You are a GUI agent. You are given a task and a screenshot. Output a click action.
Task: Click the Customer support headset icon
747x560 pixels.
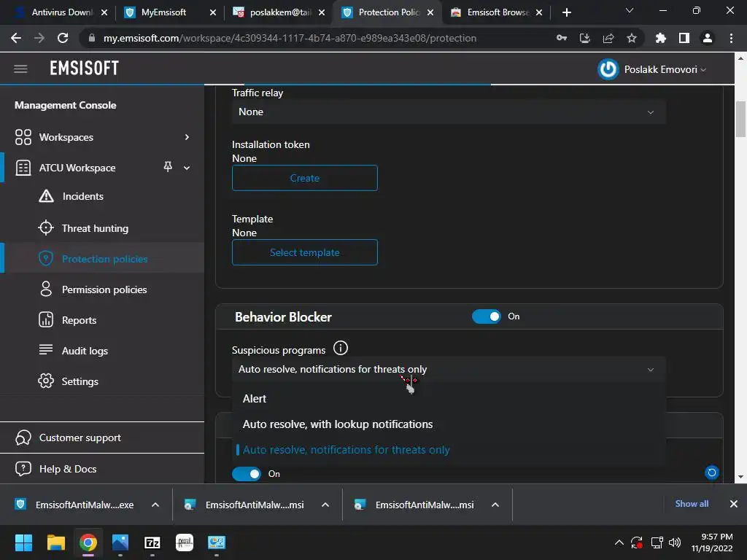[x=23, y=437]
